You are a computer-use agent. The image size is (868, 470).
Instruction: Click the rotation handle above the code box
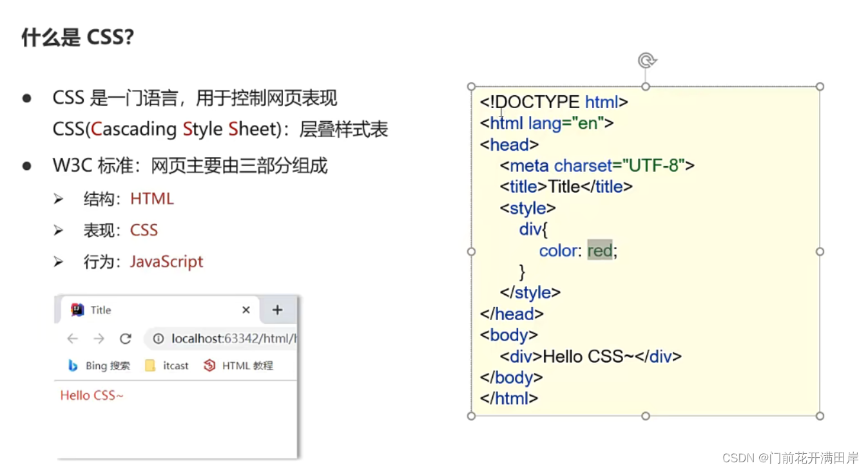(x=646, y=61)
